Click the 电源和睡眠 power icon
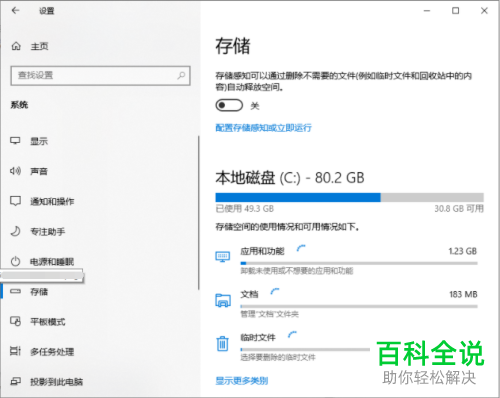Viewport: 500px width, 398px height. point(15,261)
